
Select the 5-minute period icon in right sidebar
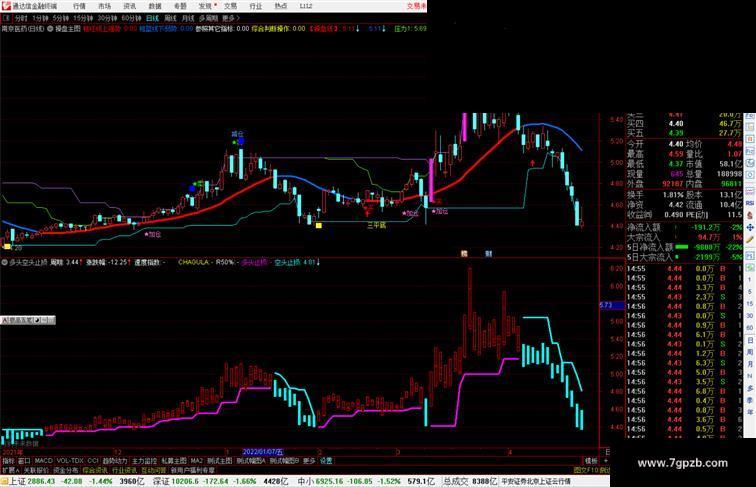(750, 292)
